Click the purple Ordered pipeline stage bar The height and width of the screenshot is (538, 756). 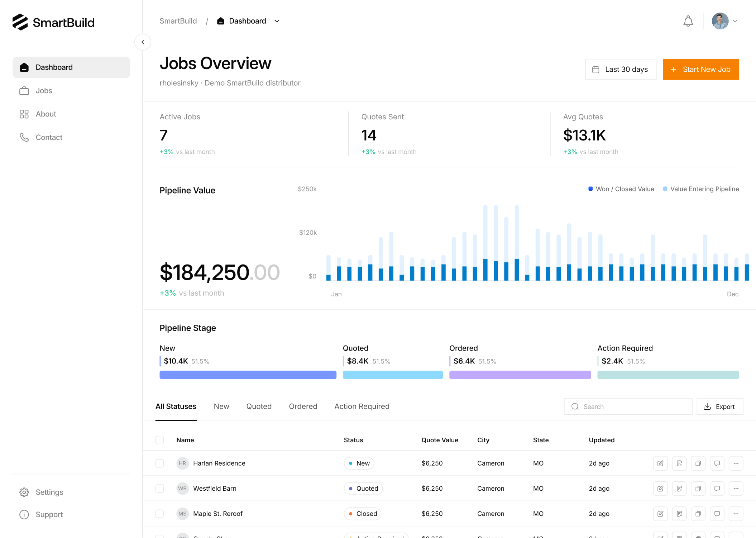520,375
